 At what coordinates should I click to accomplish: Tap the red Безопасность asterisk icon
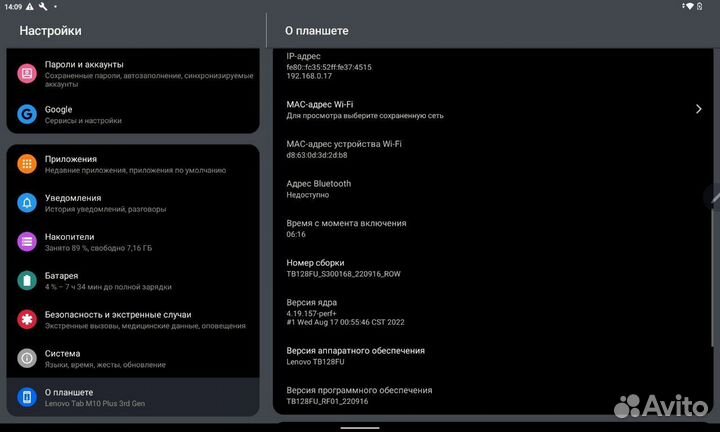coord(27,320)
